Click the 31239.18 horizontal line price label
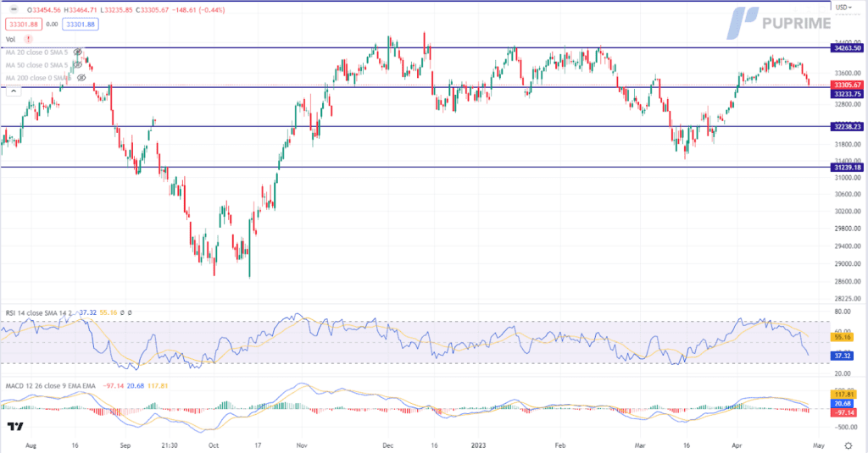The height and width of the screenshot is (453, 868). pyautogui.click(x=847, y=167)
